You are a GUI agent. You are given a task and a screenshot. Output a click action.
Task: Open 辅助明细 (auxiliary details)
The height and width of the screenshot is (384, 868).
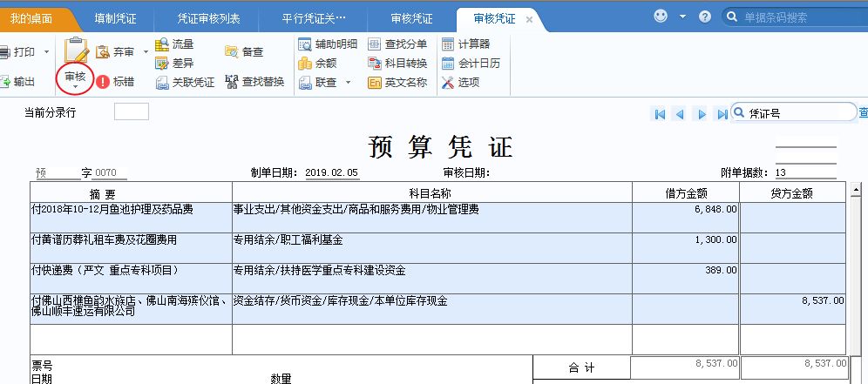328,44
